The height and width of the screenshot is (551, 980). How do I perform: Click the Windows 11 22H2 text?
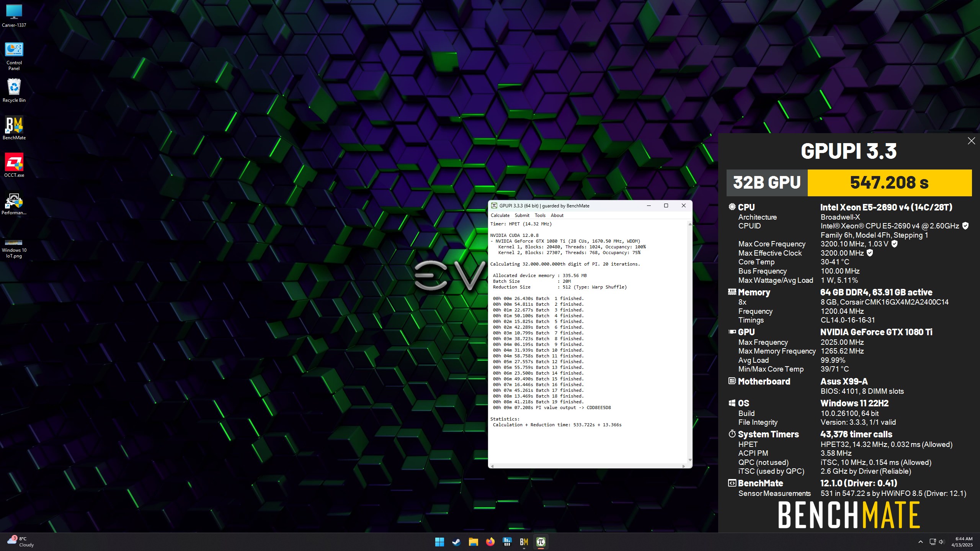(x=854, y=403)
